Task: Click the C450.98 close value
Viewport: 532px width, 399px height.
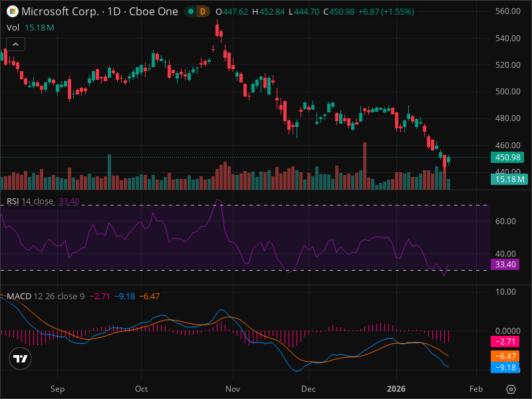Action: coord(338,12)
